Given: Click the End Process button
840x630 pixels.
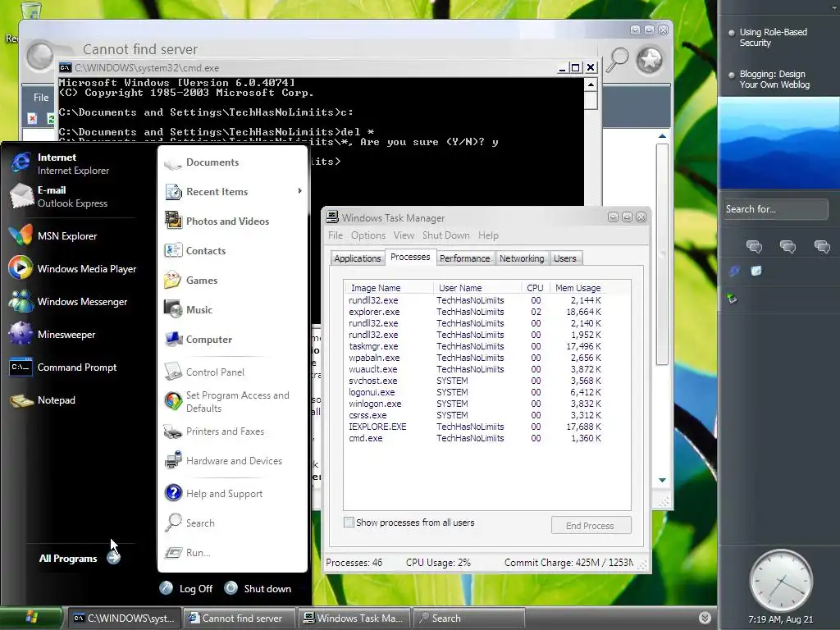Looking at the screenshot, I should pos(591,526).
